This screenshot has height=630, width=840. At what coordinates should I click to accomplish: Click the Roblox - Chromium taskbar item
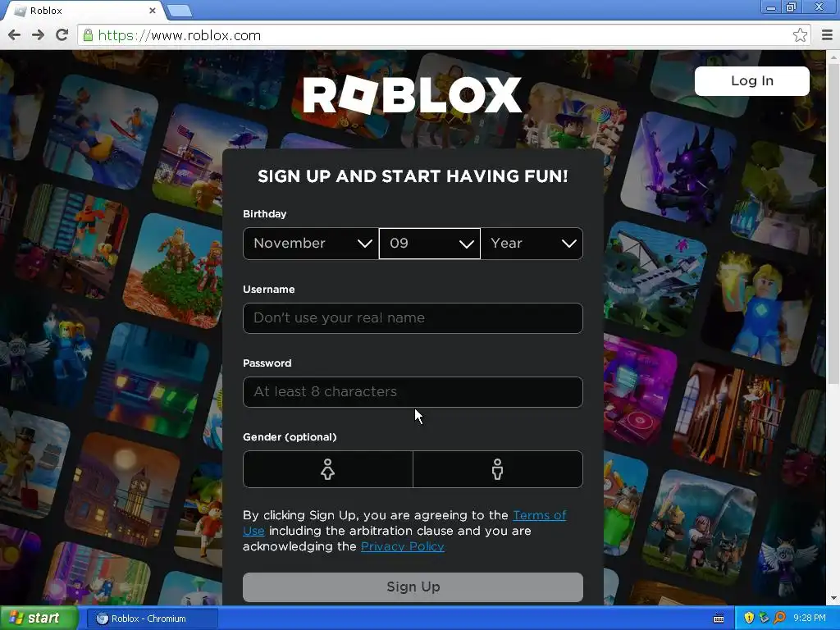click(152, 619)
